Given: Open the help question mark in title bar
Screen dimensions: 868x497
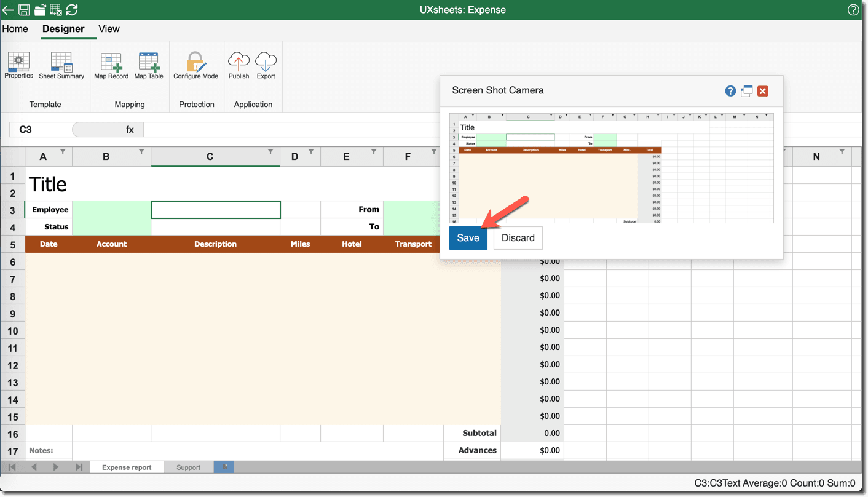Looking at the screenshot, I should pos(853,10).
